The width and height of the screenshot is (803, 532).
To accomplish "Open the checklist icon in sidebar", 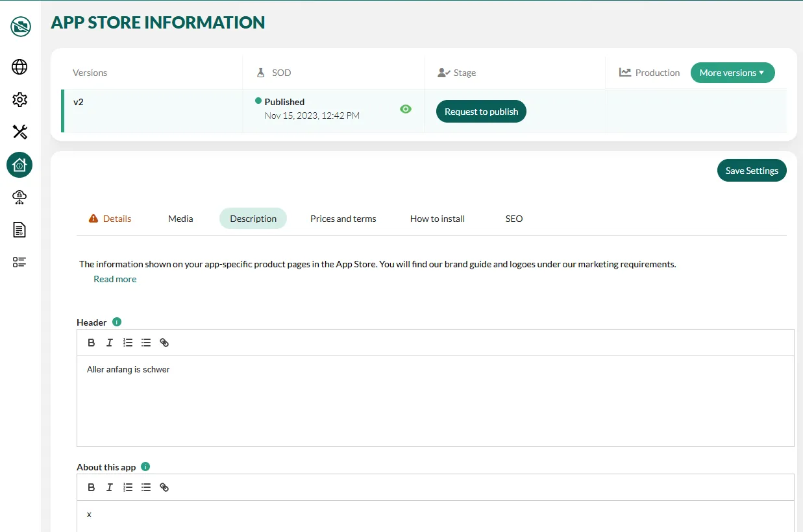I will tap(19, 262).
